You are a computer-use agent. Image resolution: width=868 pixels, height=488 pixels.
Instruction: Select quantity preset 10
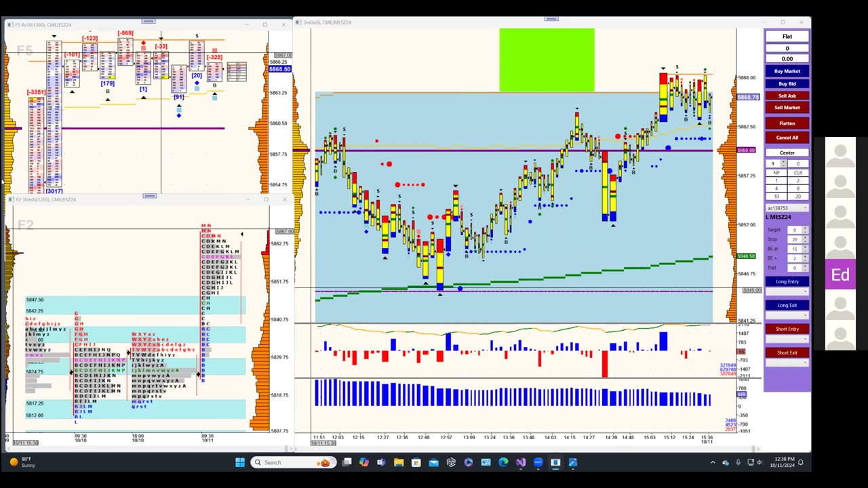(776, 197)
